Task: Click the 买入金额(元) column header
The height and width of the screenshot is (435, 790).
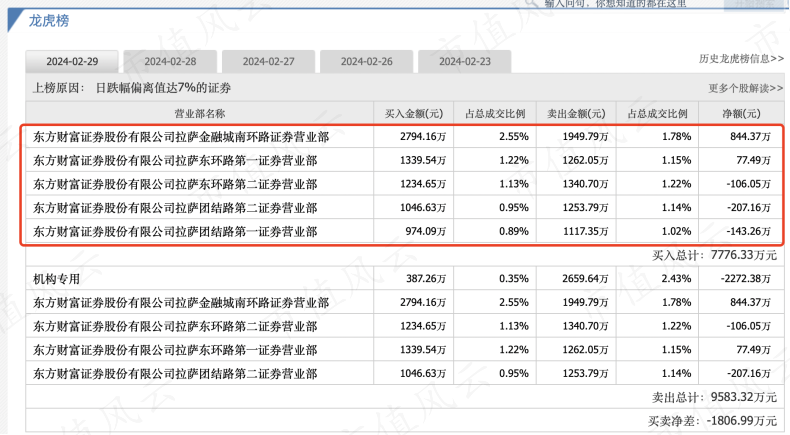Action: tap(414, 113)
